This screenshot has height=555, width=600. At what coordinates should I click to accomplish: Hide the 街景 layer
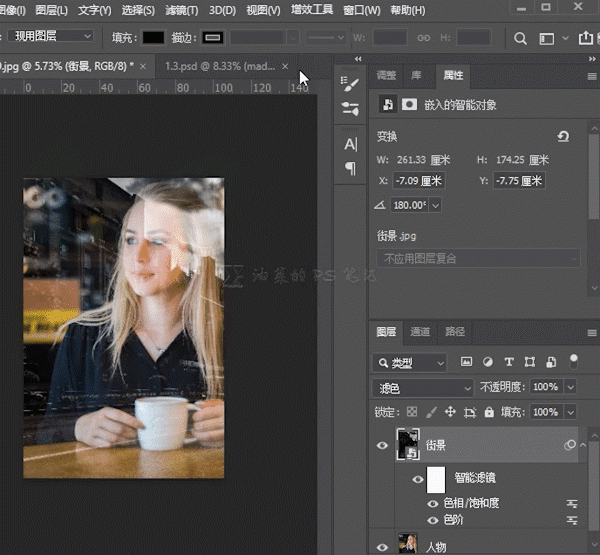pos(382,446)
